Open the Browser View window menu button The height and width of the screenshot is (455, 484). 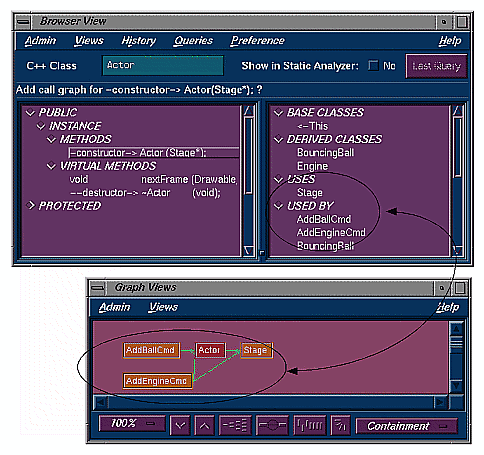tap(23, 22)
